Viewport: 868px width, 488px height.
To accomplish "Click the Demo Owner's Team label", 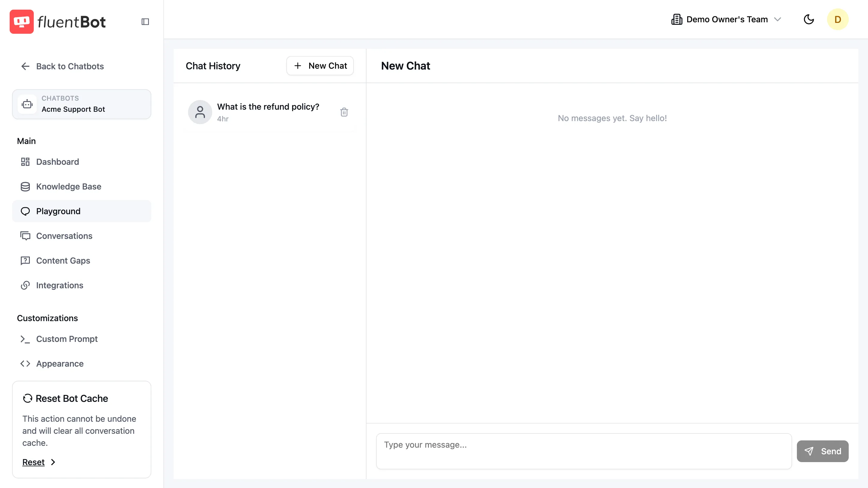I will click(x=727, y=20).
